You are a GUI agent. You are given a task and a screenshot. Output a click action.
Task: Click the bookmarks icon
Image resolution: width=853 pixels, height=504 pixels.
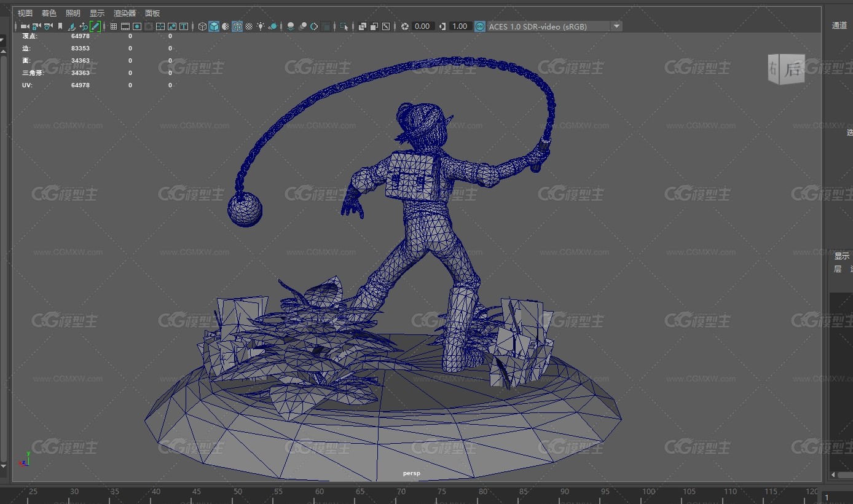pos(60,26)
